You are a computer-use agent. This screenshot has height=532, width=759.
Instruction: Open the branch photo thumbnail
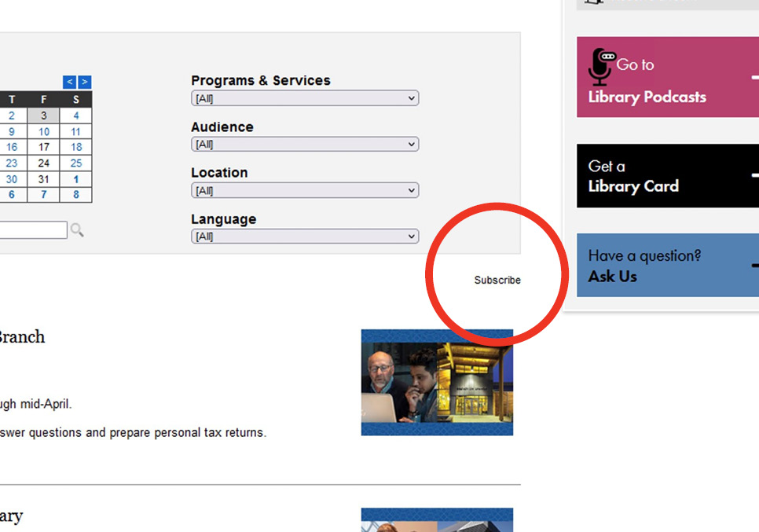click(x=437, y=382)
